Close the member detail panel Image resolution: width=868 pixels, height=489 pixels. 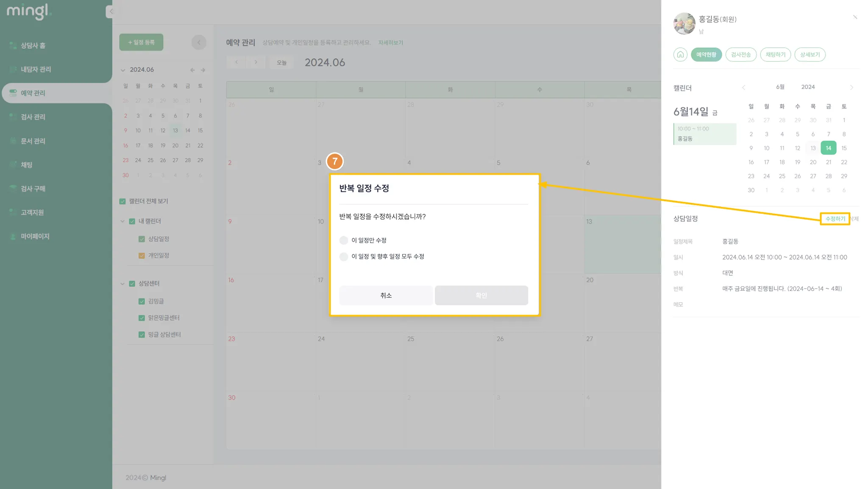(855, 17)
